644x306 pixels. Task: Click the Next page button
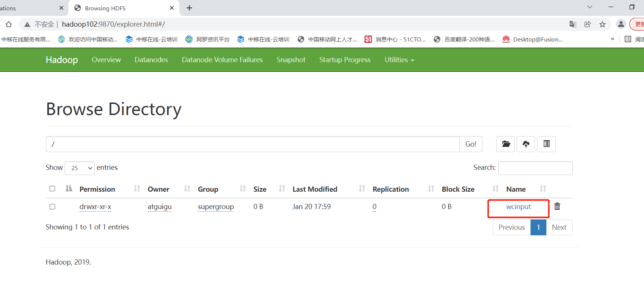(x=559, y=227)
